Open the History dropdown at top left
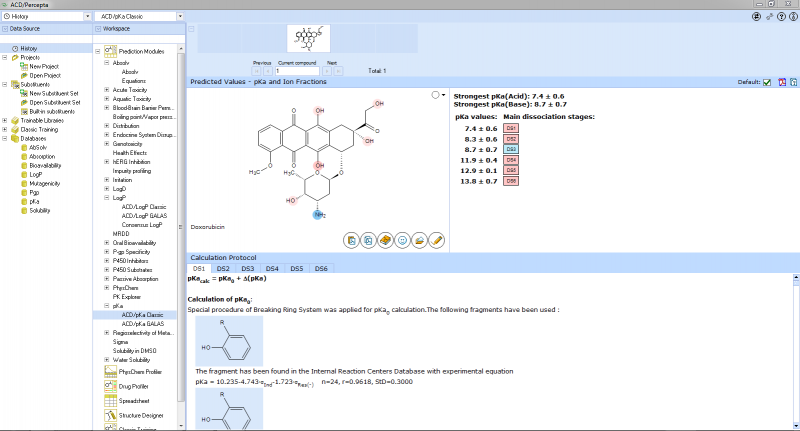This screenshot has height=431, width=800. coord(87,17)
